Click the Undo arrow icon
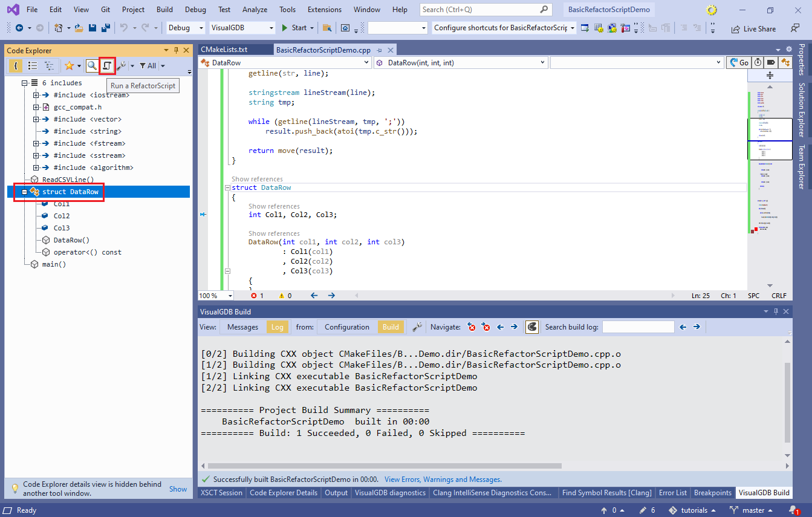 coord(124,28)
